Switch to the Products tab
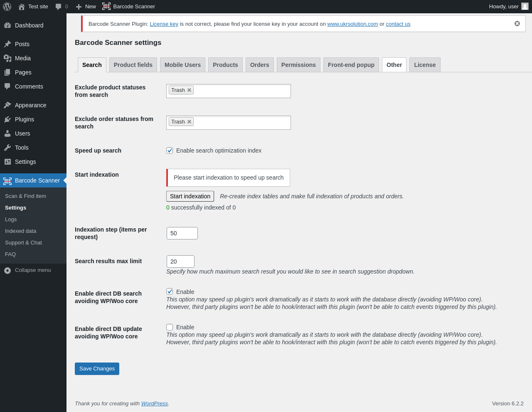Screen dimensions: 532x412 coord(225,65)
